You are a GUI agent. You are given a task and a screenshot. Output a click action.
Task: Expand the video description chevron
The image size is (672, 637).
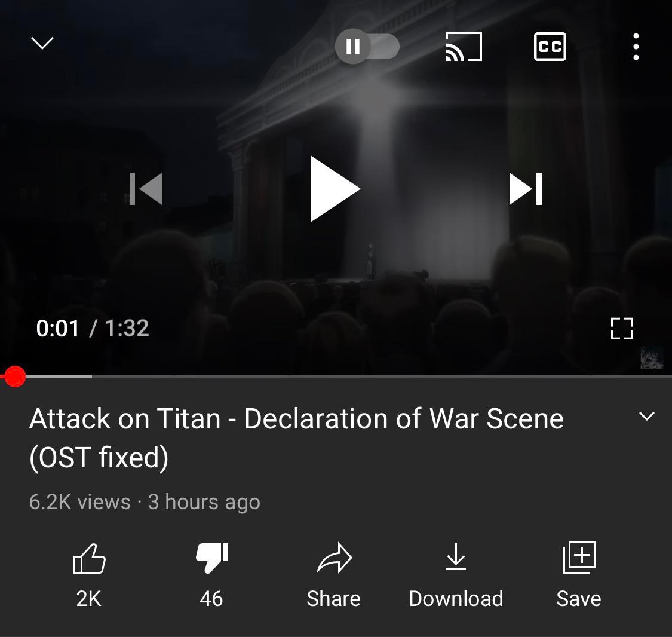click(x=646, y=416)
